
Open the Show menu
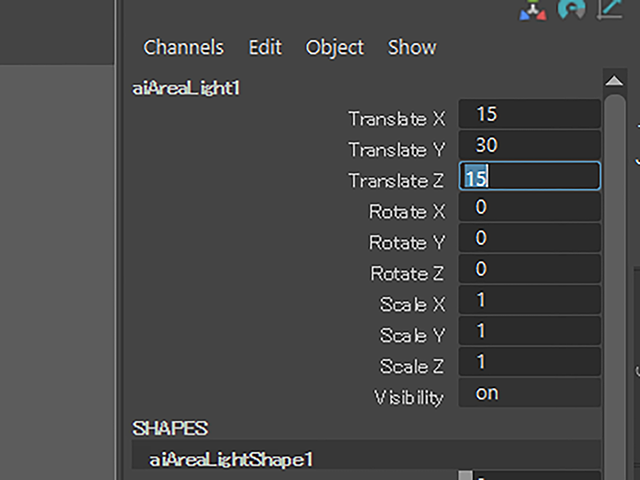pyautogui.click(x=412, y=47)
